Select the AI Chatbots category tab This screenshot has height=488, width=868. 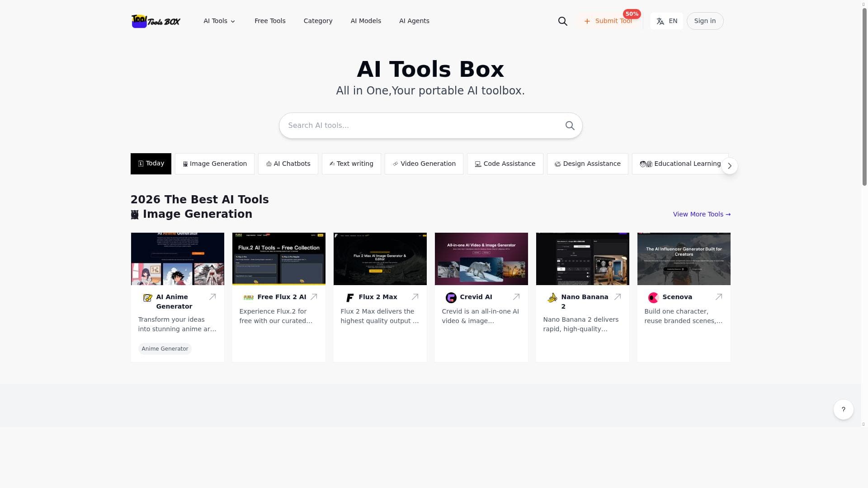288,164
